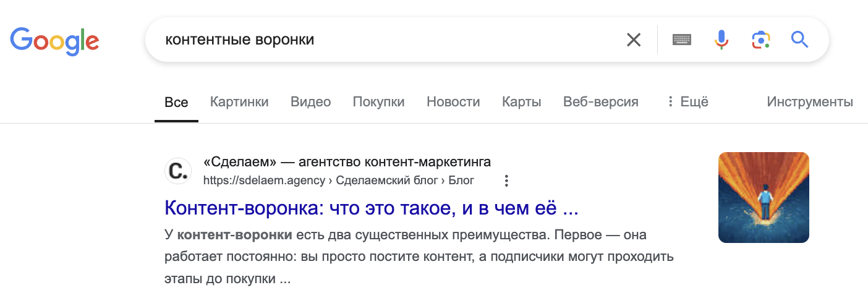Open the on-screen keyboard input tool
868x298 pixels.
coord(682,40)
